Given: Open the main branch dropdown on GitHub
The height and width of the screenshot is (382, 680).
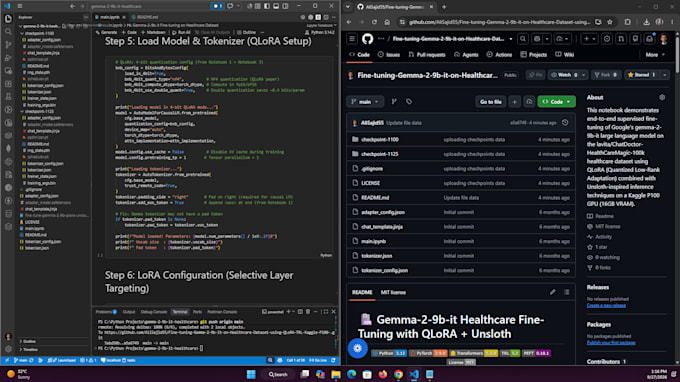Looking at the screenshot, I should tap(365, 101).
